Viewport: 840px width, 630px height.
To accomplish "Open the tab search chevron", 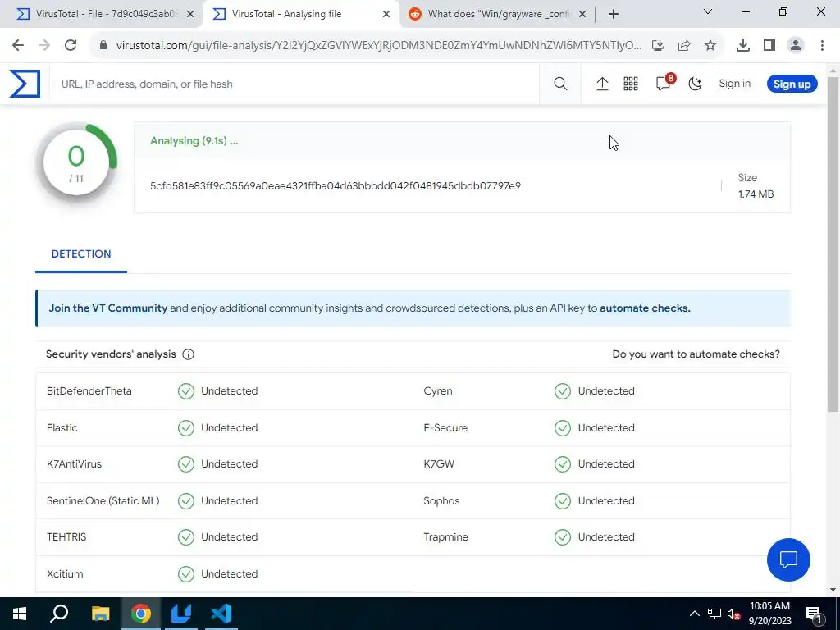I will (708, 11).
